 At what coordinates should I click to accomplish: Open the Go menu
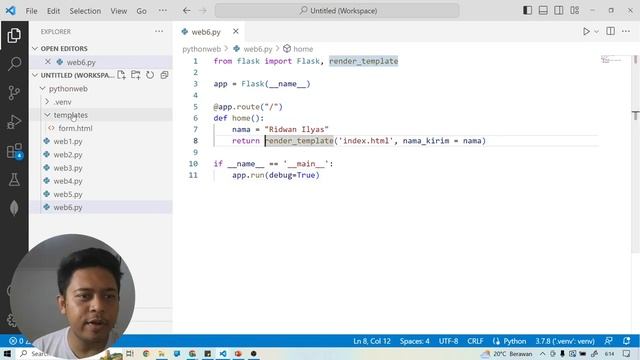coord(141,11)
